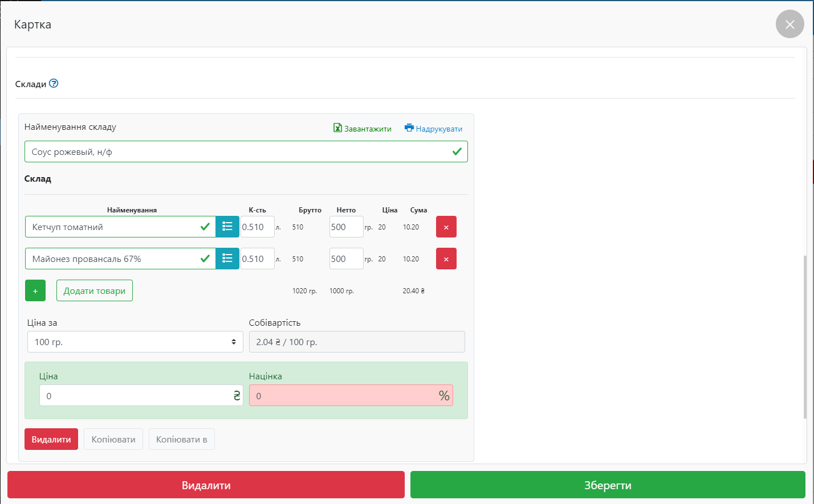Click the Надрукувати printer icon
The image size is (814, 504).
pos(409,128)
